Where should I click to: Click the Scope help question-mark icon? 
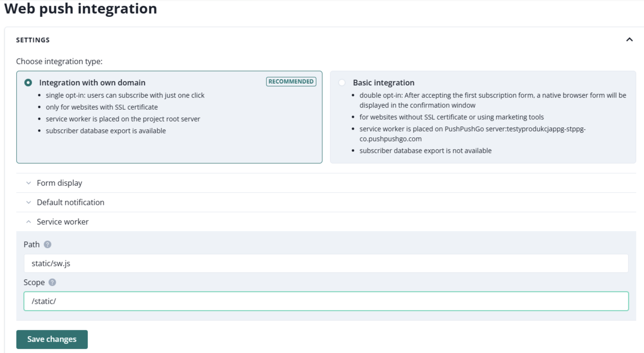pyautogui.click(x=52, y=282)
